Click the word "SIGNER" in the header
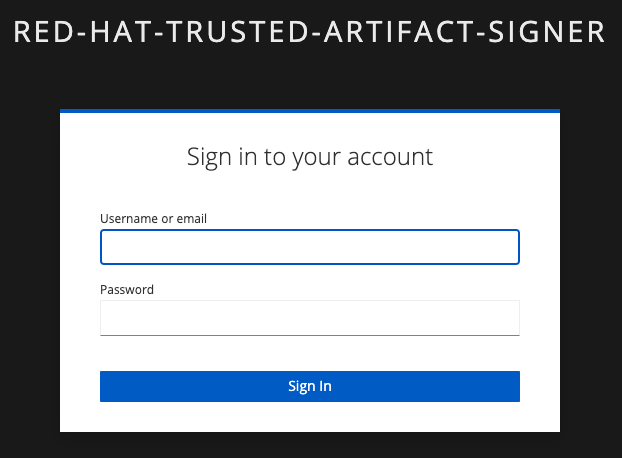 click(551, 32)
